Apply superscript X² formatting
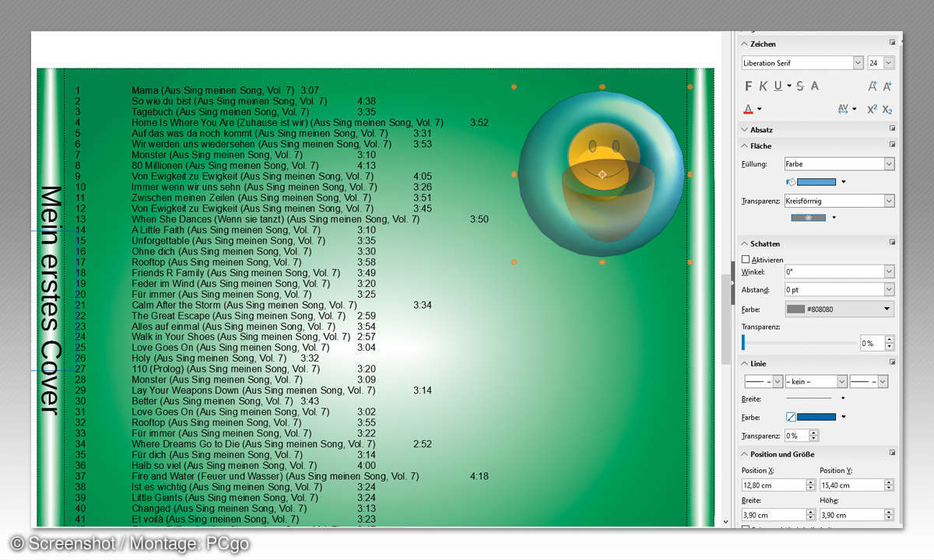 [x=872, y=109]
